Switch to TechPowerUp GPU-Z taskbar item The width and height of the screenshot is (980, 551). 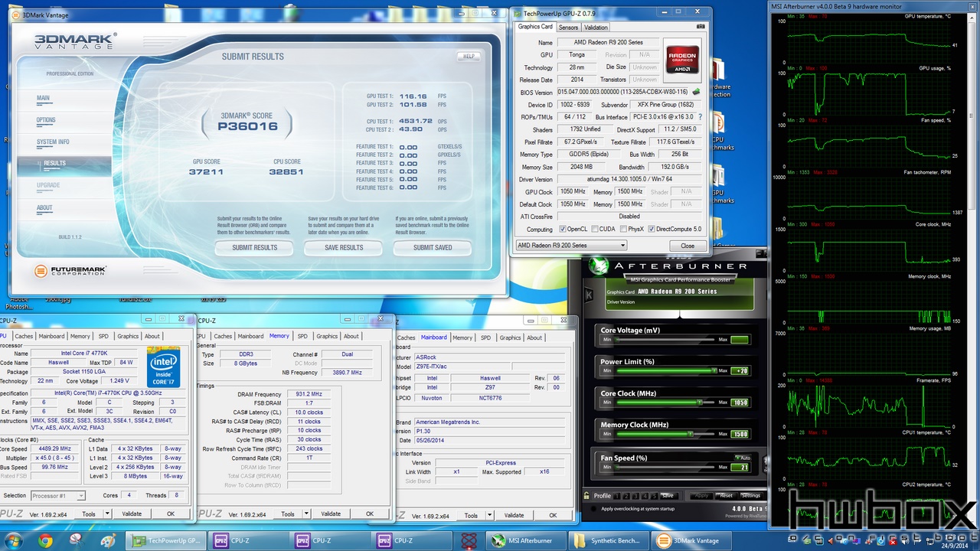point(166,540)
